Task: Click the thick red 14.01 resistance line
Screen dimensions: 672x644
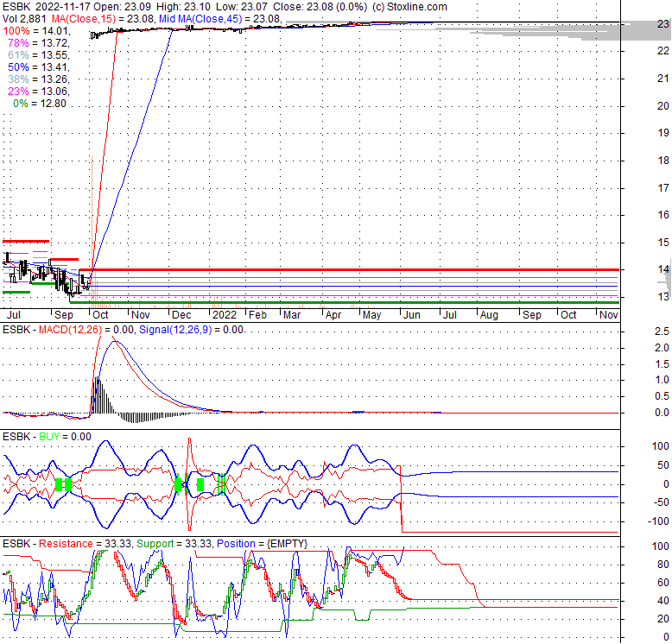Action: pyautogui.click(x=349, y=269)
